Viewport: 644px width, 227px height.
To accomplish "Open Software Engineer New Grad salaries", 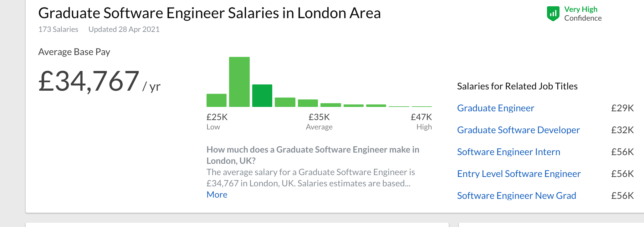I will [517, 196].
